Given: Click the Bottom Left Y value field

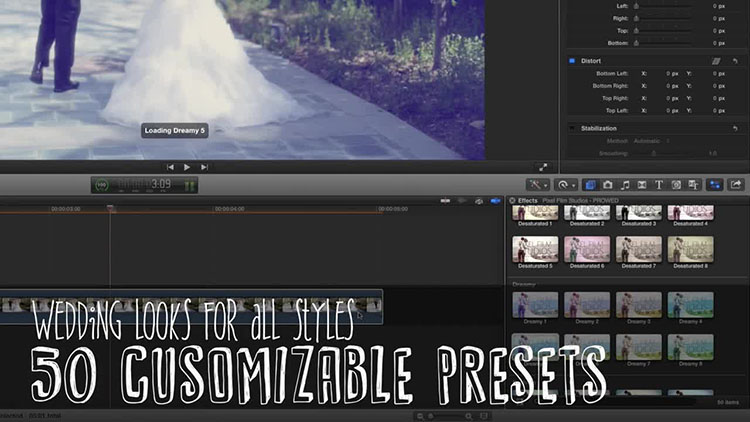Looking at the screenshot, I should pyautogui.click(x=718, y=74).
